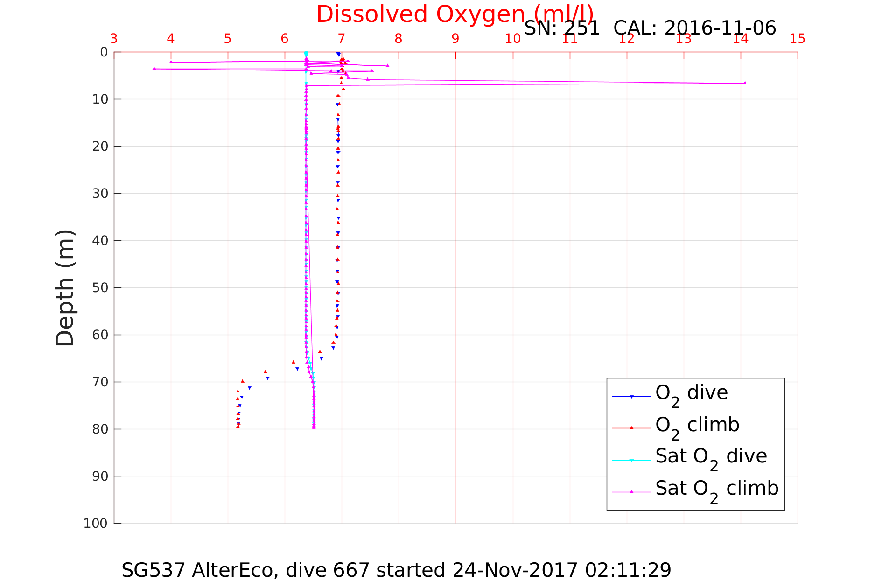This screenshot has width=882, height=588.
Task: Click the blue O2 dive legend marker
Action: [631, 397]
